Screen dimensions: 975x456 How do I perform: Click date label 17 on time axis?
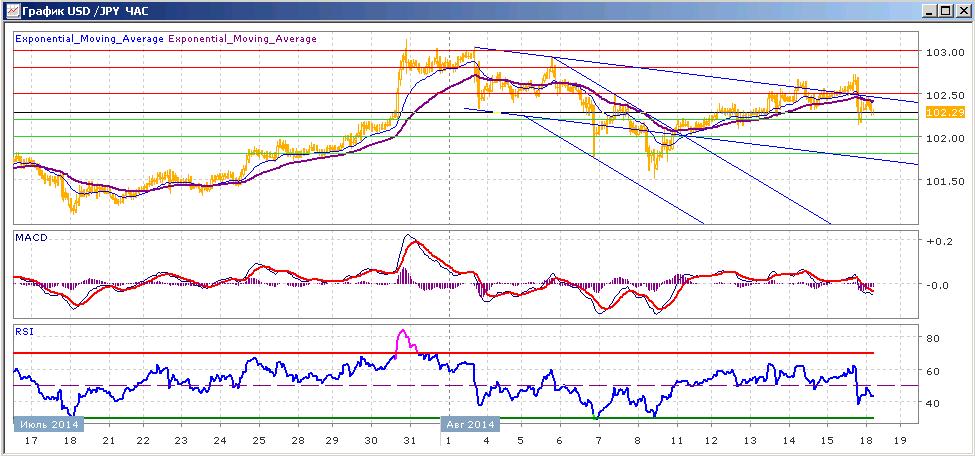coord(31,440)
